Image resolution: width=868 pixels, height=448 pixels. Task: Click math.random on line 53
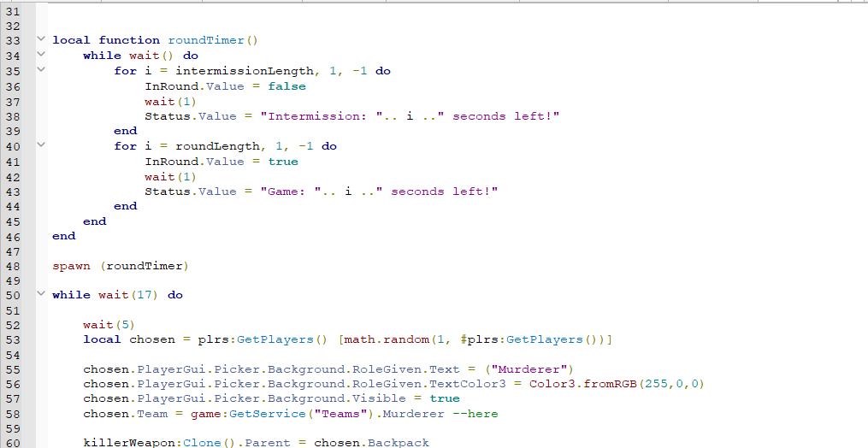click(387, 339)
